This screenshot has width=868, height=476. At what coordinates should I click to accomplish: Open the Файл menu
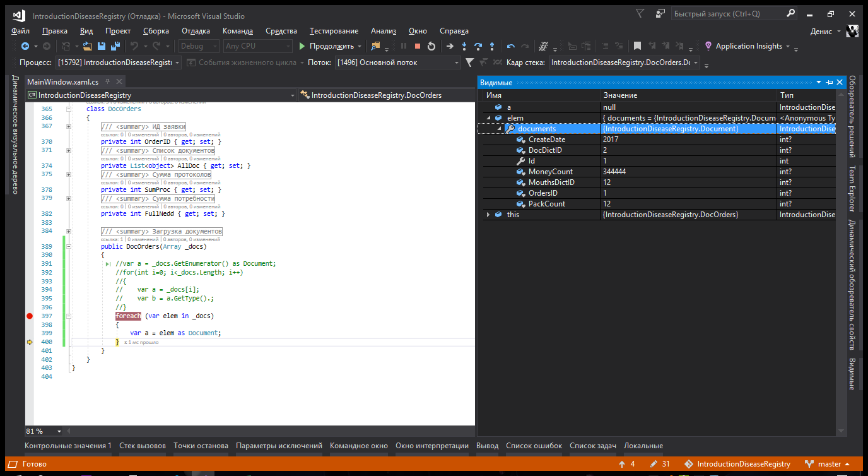pyautogui.click(x=20, y=31)
